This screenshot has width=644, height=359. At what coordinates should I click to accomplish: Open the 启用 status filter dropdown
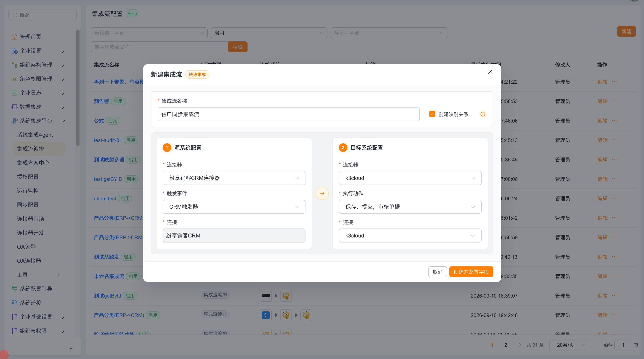click(269, 33)
